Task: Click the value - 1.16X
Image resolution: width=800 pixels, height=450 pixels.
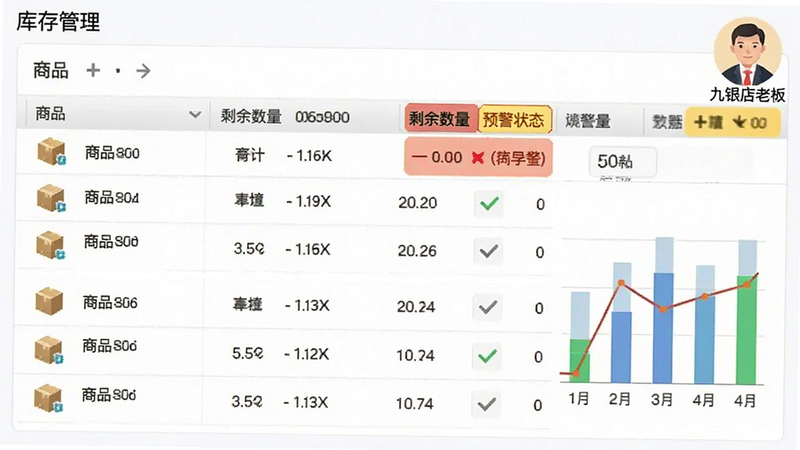Action: [x=308, y=249]
